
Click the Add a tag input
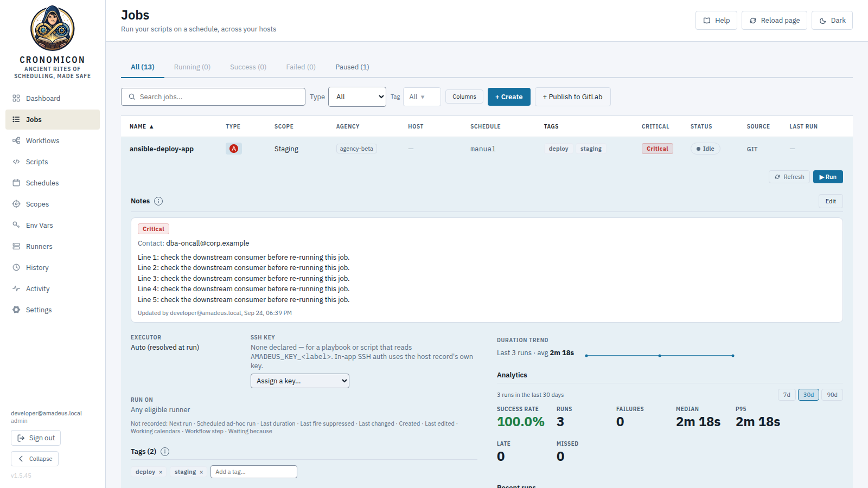tap(254, 472)
